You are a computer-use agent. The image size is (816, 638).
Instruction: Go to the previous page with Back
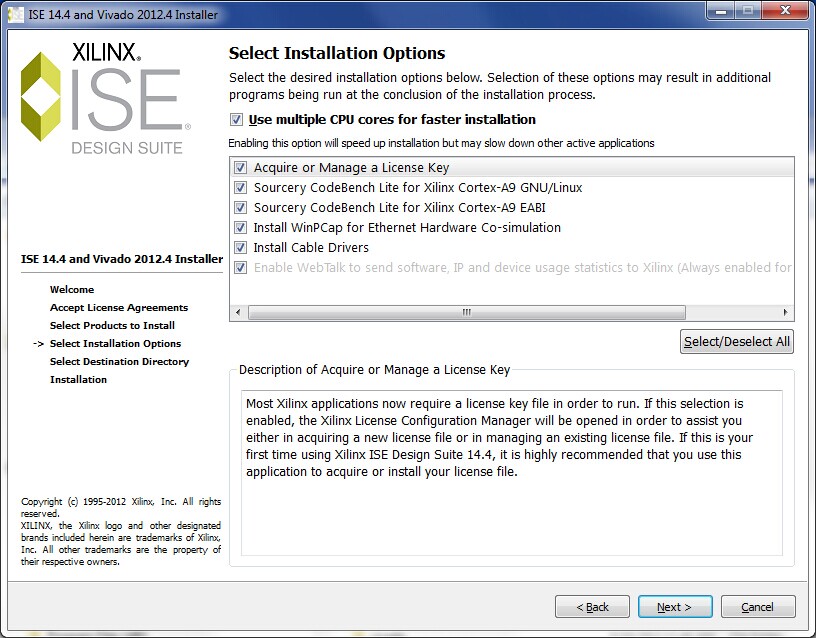593,607
